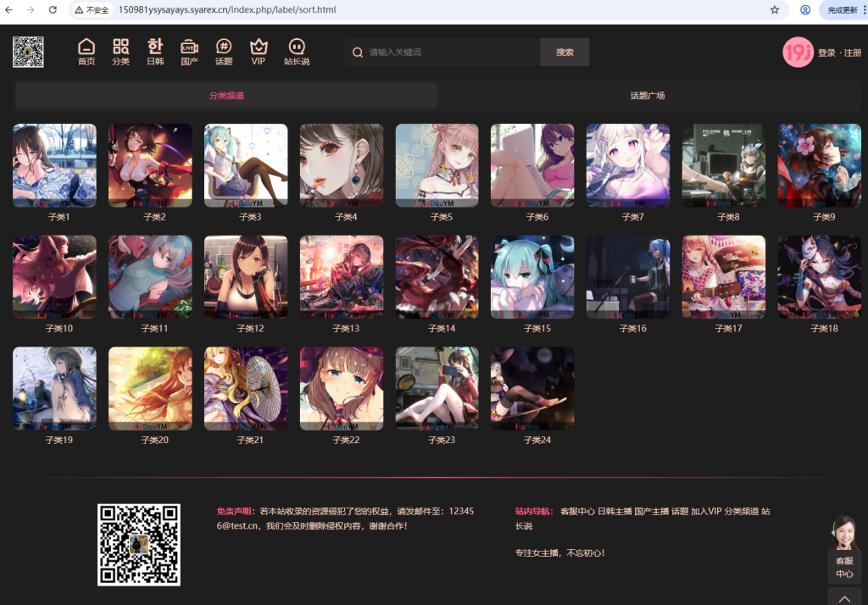
Task: Open the 话题 hashtag icon
Action: click(x=224, y=52)
